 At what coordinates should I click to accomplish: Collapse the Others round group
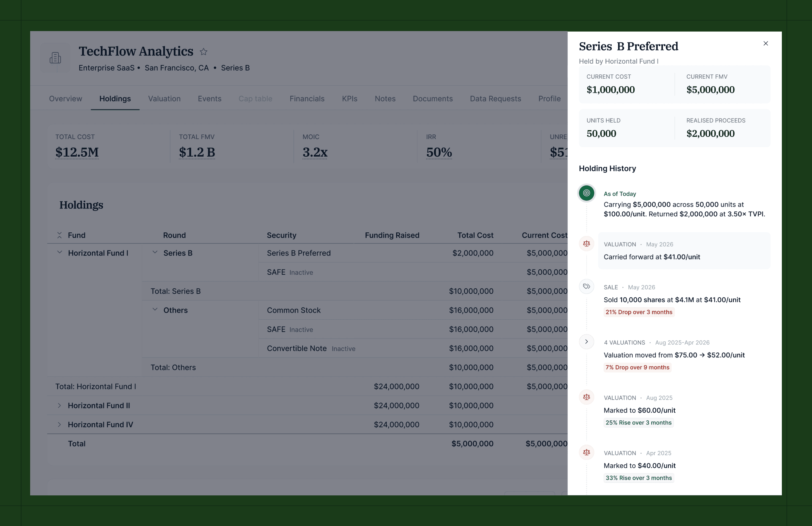(155, 310)
